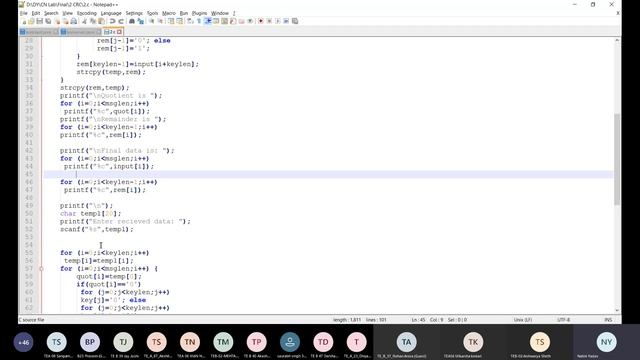
Task: Open the Search menu
Action: (x=51, y=13)
